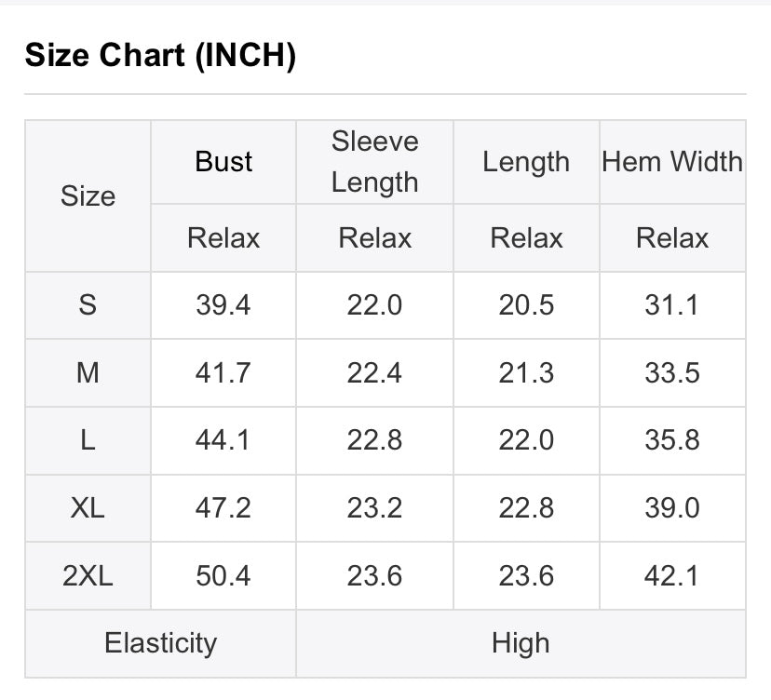Select the L size row label
Image resolution: width=771 pixels, height=700 pixels.
[x=88, y=440]
